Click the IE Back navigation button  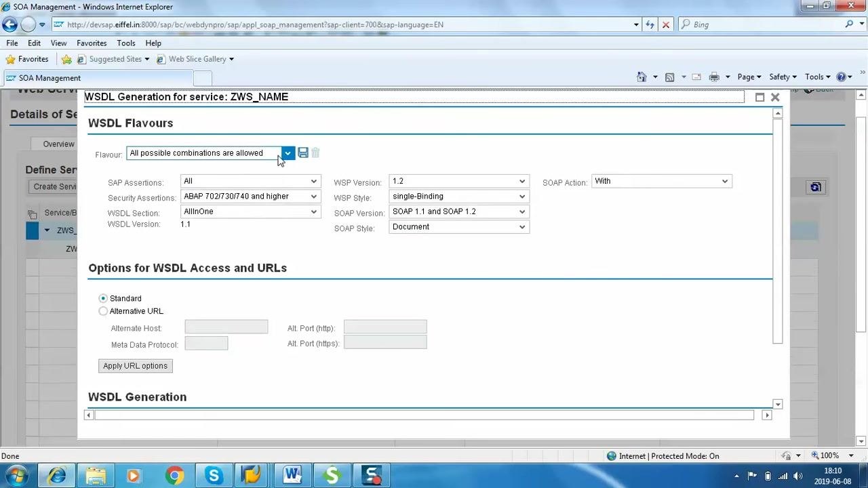(x=9, y=24)
